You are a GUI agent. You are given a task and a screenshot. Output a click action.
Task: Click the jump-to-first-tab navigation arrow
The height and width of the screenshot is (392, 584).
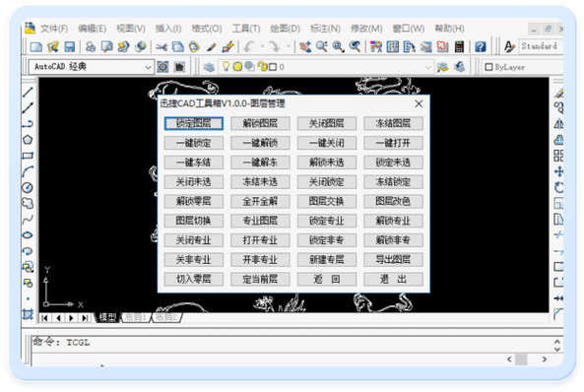click(44, 318)
